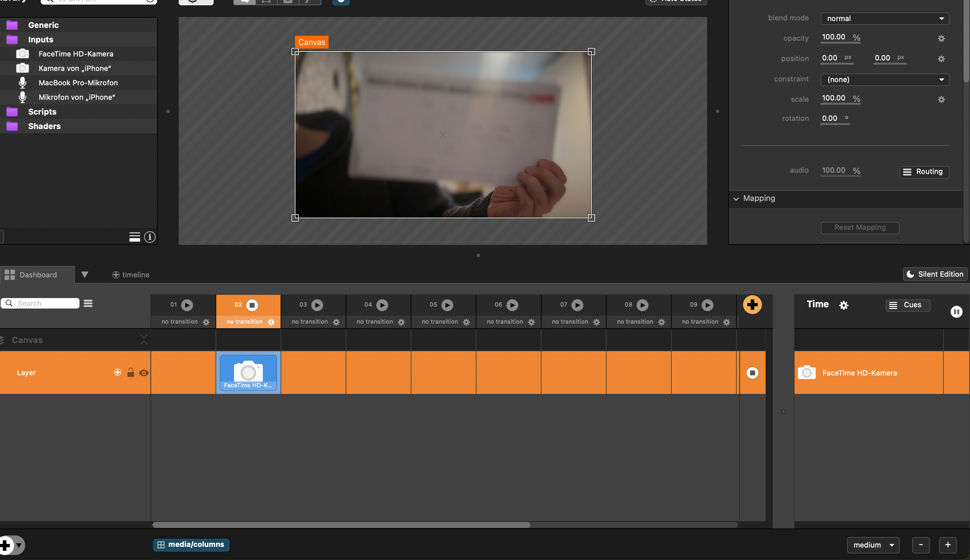Click the Layer add effect plus icon
This screenshot has width=970, height=560.
click(x=117, y=372)
